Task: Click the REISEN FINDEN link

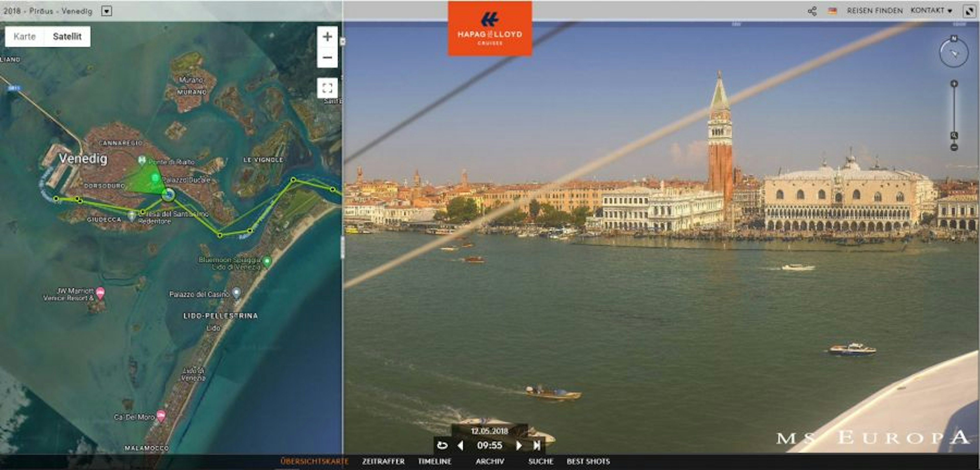Action: point(875,11)
